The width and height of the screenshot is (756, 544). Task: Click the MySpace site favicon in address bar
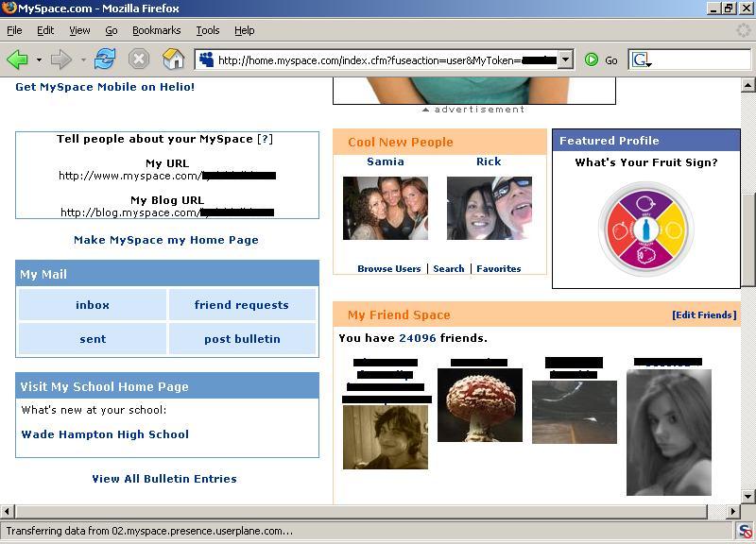coord(206,59)
